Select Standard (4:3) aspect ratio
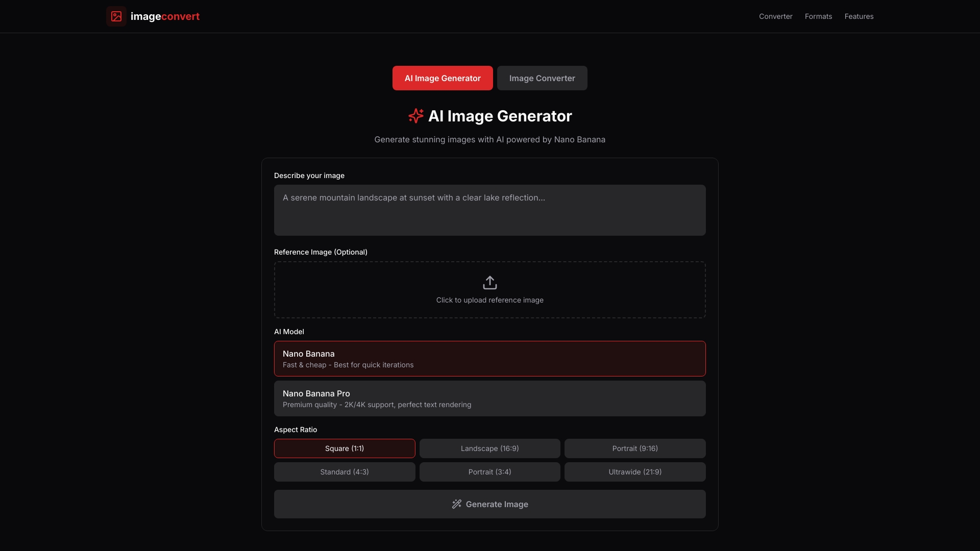Screen dimensions: 980x551 (x=345, y=472)
